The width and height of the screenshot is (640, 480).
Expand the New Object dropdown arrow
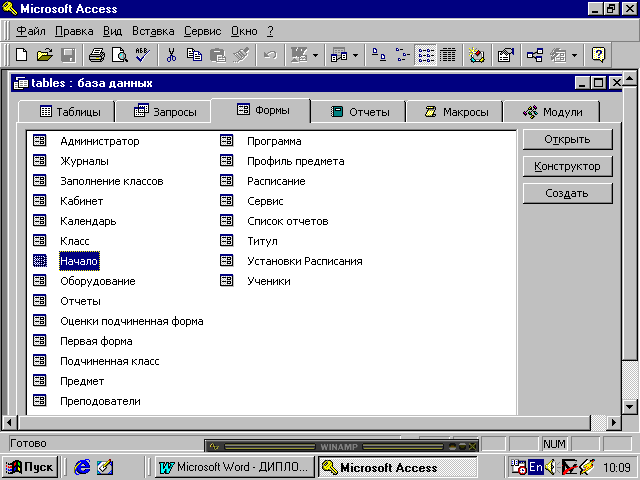click(574, 55)
